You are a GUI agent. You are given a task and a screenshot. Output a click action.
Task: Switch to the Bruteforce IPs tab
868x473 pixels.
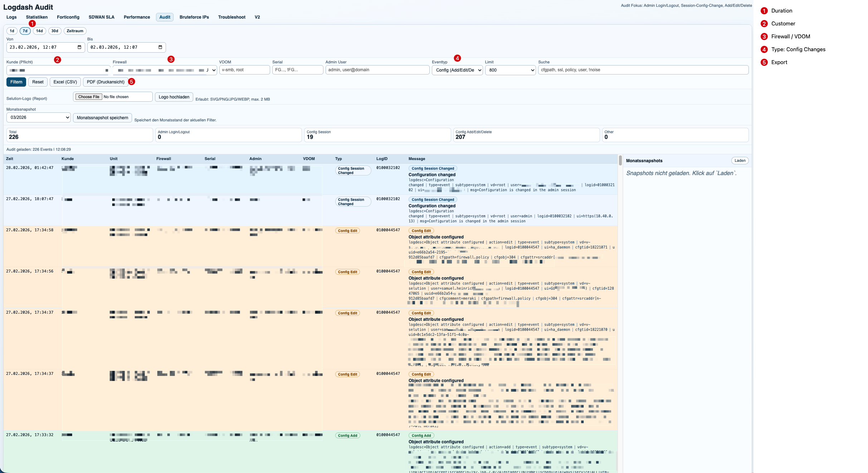194,17
